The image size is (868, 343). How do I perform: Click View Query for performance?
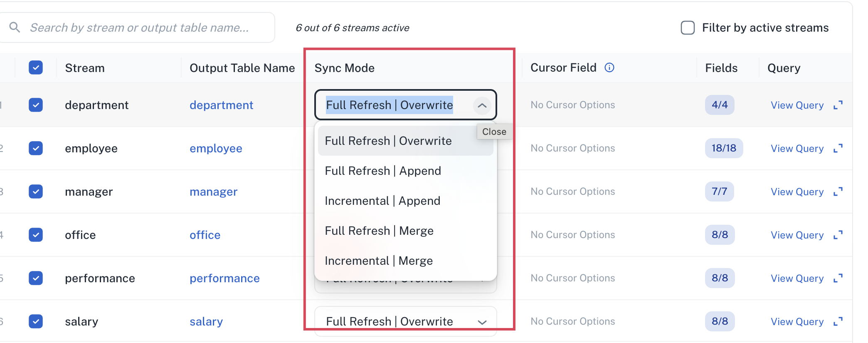pyautogui.click(x=797, y=278)
